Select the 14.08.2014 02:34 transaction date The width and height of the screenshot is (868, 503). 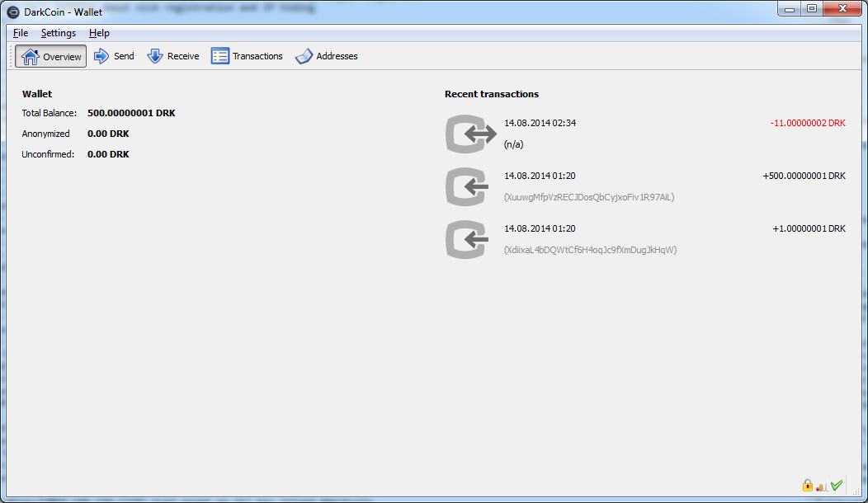540,123
